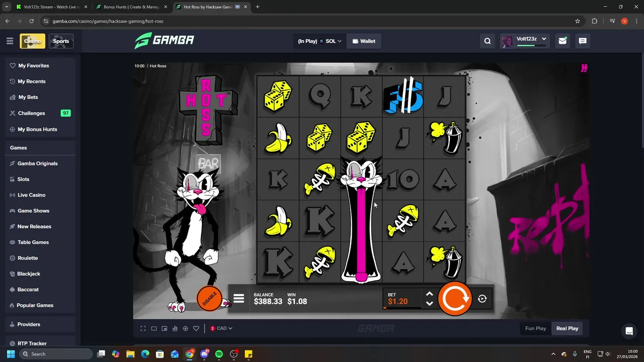
Task: Open the slot game hamburger menu
Action: click(x=238, y=299)
